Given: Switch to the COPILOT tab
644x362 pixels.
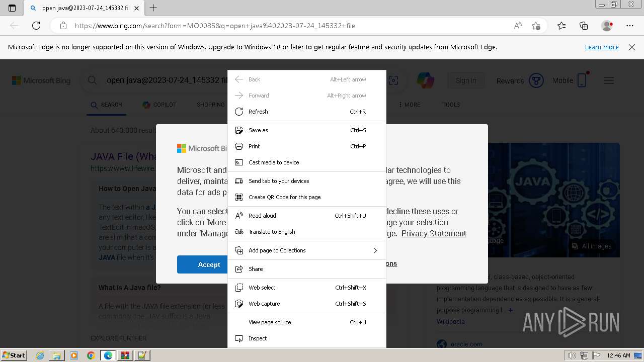Looking at the screenshot, I should point(159,105).
